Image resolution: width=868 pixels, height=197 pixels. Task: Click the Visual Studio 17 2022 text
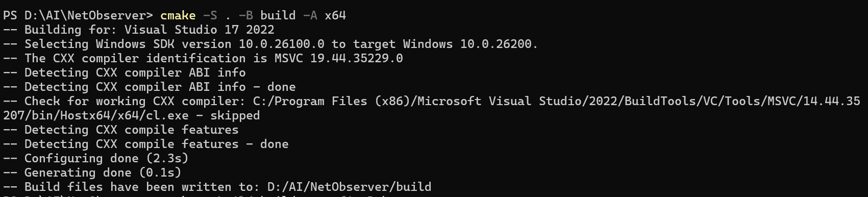pyautogui.click(x=199, y=30)
